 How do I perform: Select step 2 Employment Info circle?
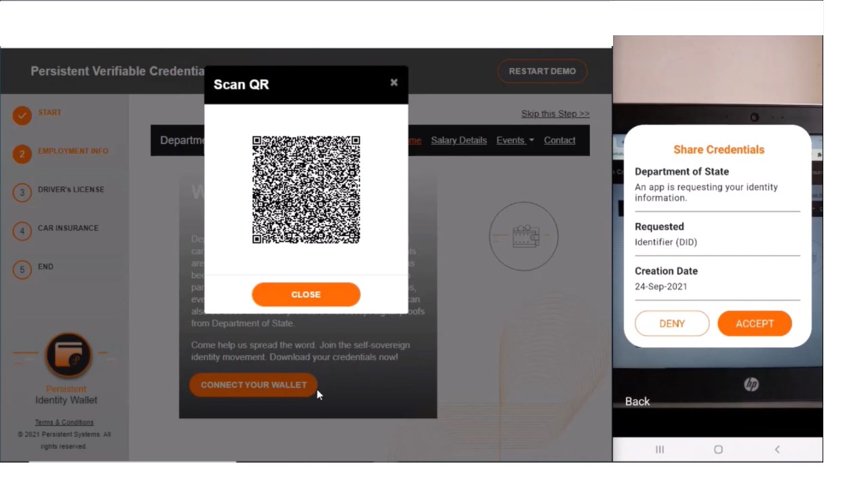22,154
